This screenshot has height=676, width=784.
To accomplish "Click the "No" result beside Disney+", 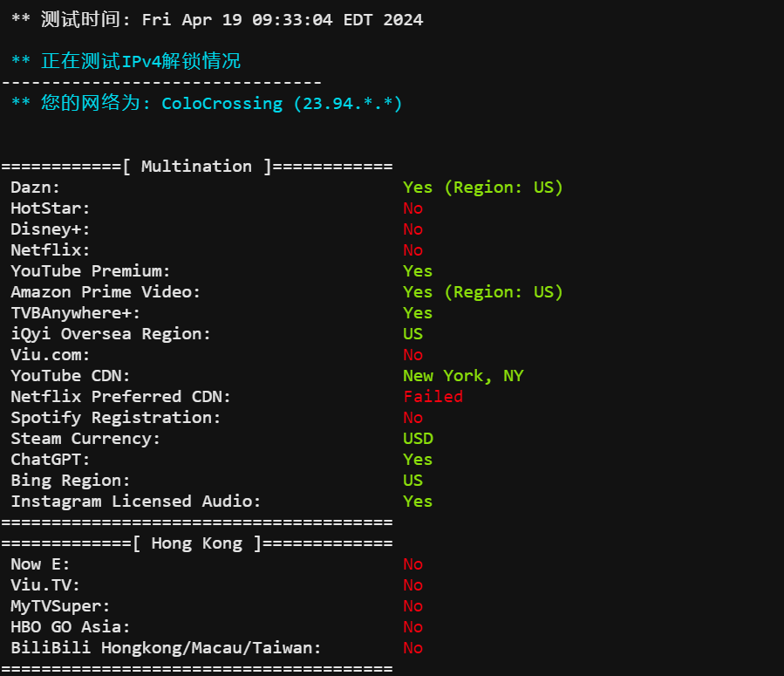I will (412, 229).
